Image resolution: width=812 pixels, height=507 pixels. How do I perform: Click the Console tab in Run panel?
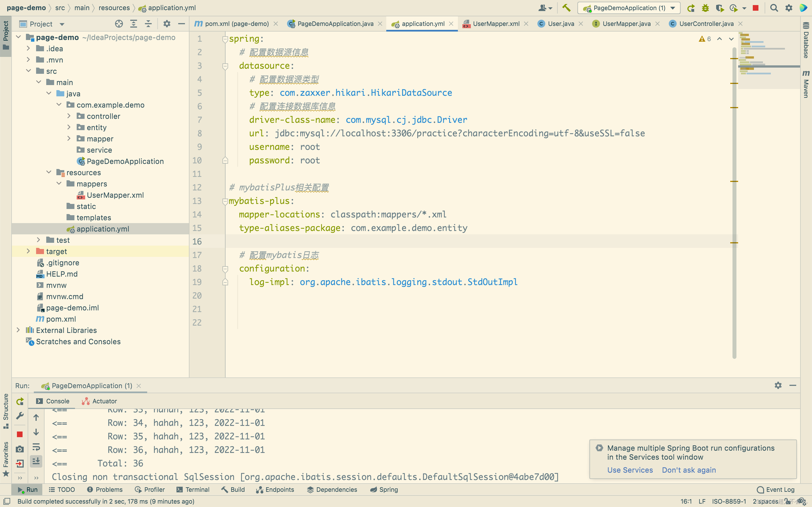click(57, 401)
